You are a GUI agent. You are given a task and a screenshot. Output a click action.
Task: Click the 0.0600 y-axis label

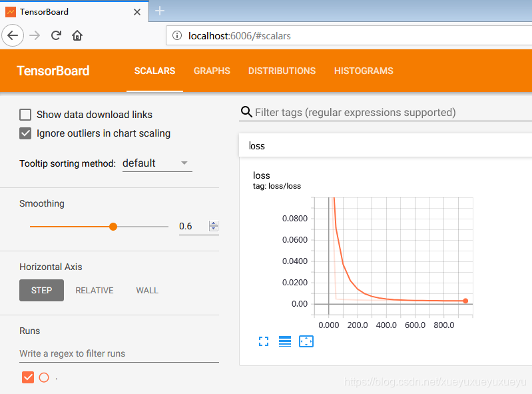coord(295,240)
